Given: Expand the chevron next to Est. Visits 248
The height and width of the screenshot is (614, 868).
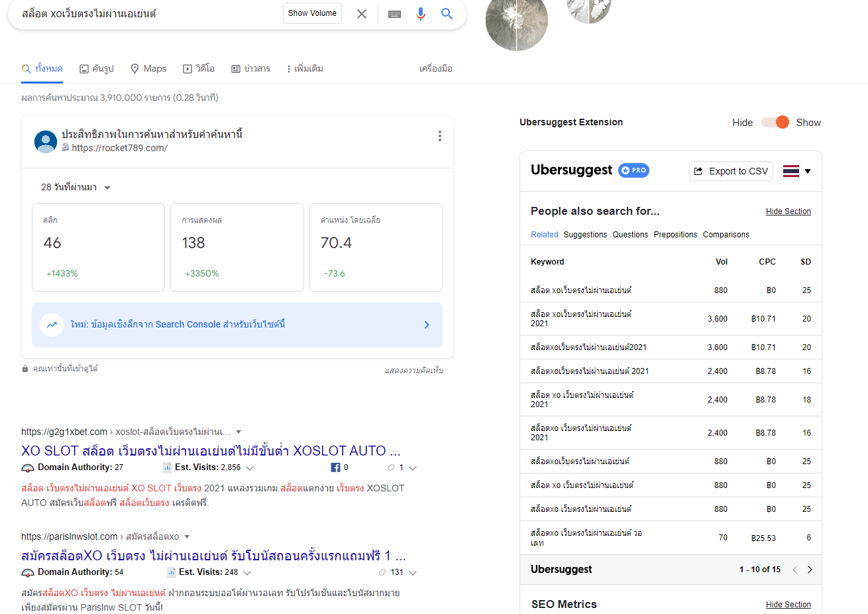Looking at the screenshot, I should (x=247, y=573).
